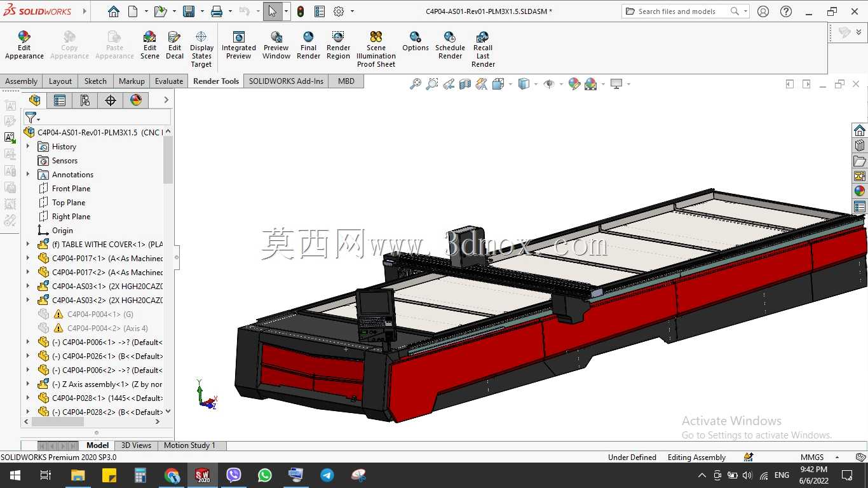Image resolution: width=868 pixels, height=488 pixels.
Task: Recall the last render
Action: [x=483, y=50]
